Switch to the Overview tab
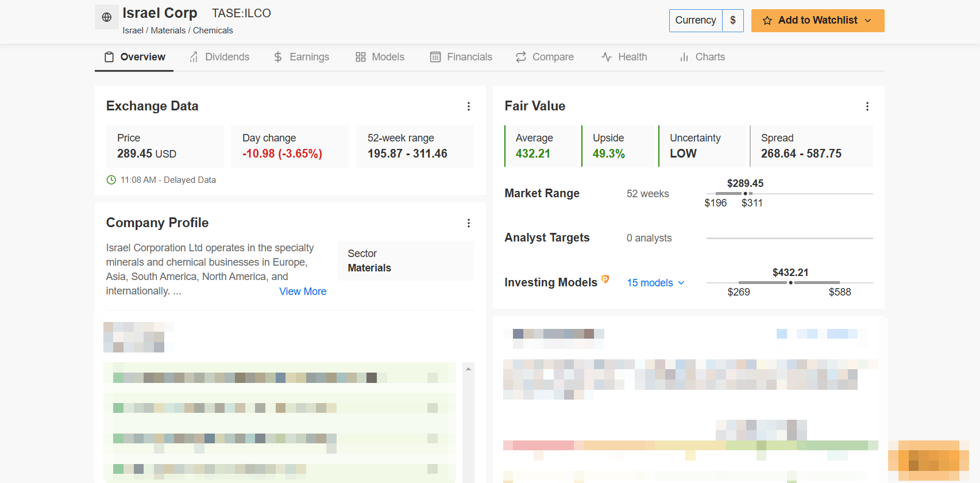Image resolution: width=980 pixels, height=483 pixels. pos(134,57)
